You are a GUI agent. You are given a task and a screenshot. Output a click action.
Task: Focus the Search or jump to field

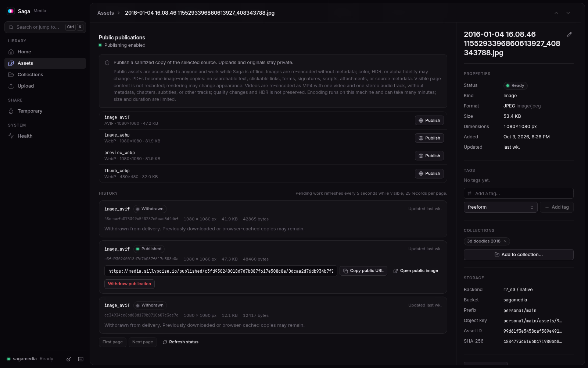(x=45, y=27)
